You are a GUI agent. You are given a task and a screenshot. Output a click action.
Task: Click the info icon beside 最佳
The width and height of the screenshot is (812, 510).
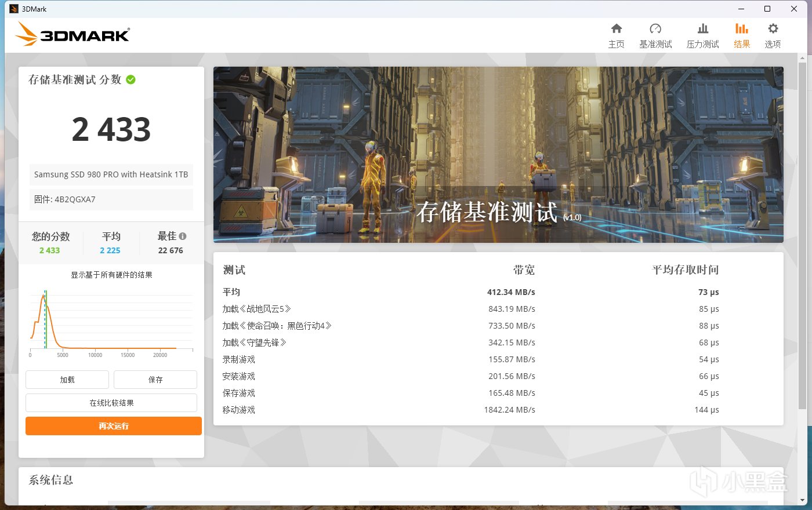[183, 236]
